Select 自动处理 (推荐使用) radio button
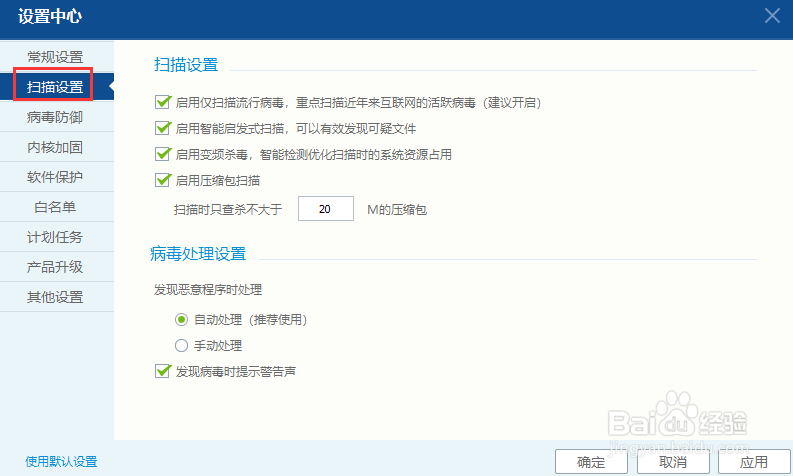Viewport: 793px width, 476px height. click(181, 320)
